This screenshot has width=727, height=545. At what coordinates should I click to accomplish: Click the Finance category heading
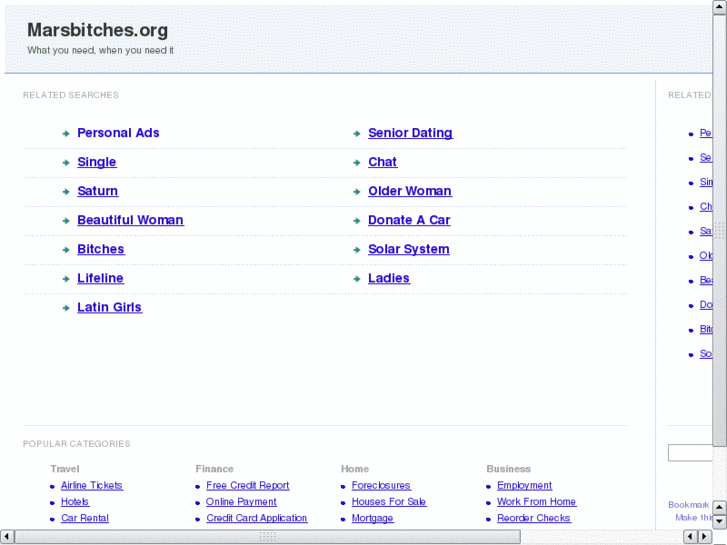click(x=214, y=469)
